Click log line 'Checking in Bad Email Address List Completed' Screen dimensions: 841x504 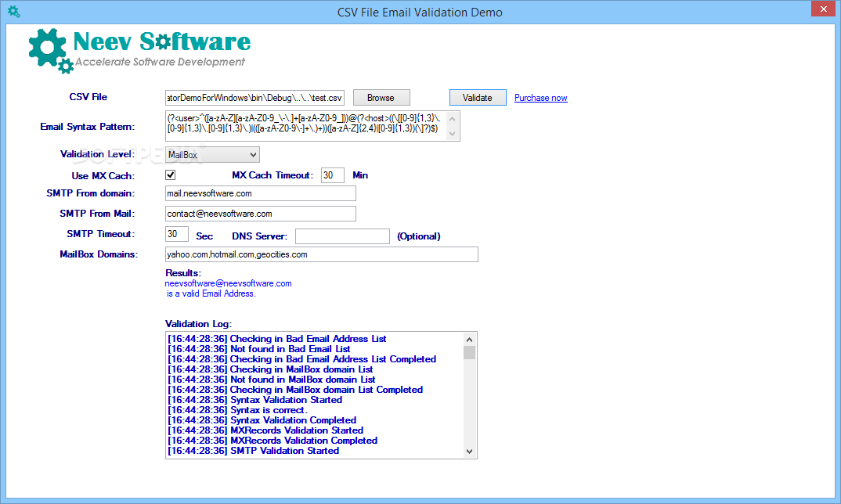tap(302, 359)
